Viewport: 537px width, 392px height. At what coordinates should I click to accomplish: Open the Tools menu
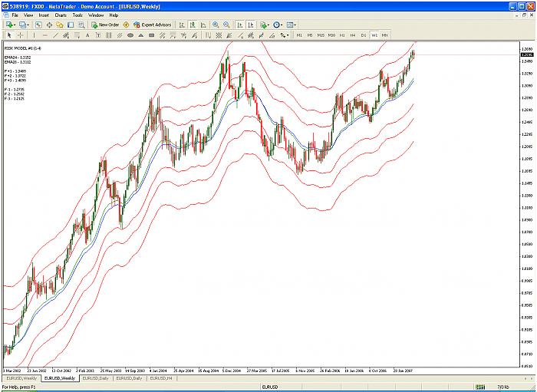[x=77, y=15]
